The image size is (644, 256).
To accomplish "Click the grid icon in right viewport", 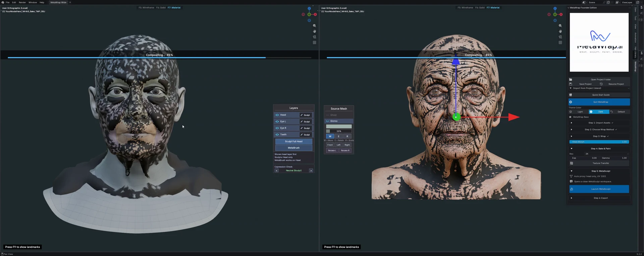I will coord(560,43).
